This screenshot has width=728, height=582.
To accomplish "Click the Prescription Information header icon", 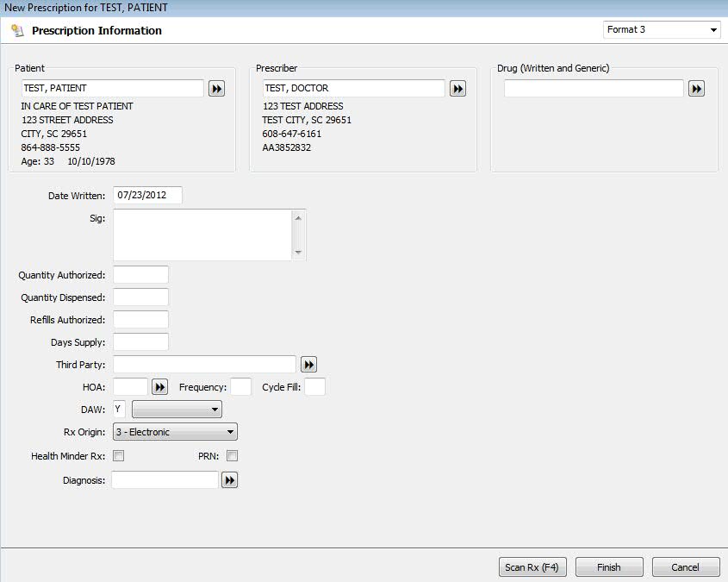I will pos(17,31).
